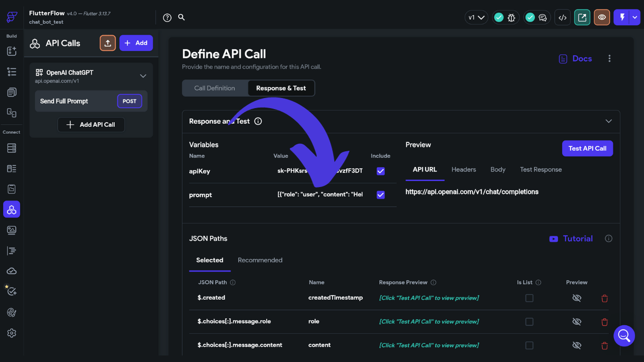Click the $.choices[:].message.content path
The width and height of the screenshot is (644, 362).
[x=239, y=345]
